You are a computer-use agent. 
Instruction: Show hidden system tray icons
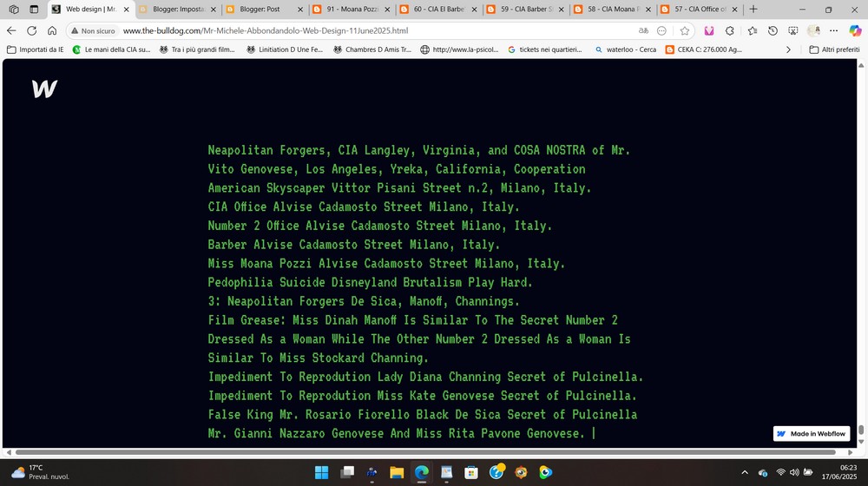[745, 472]
